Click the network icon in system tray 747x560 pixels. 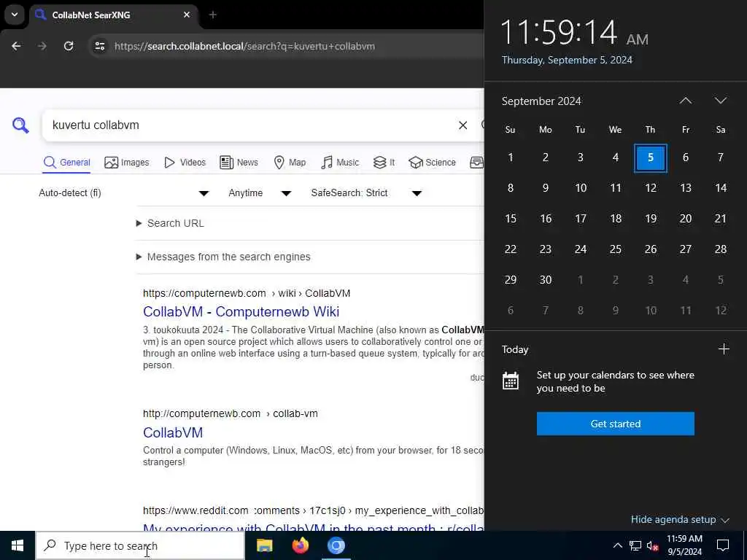coord(635,545)
